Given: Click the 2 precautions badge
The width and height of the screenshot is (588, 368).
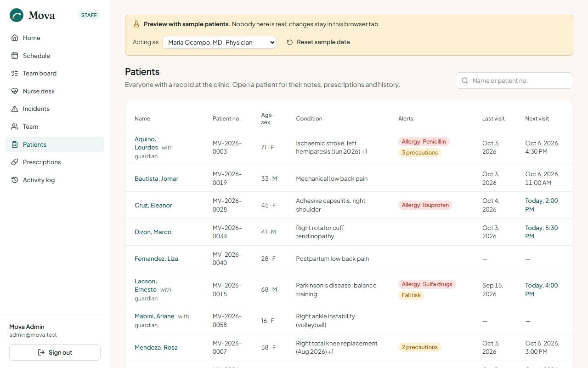Looking at the screenshot, I should [x=420, y=347].
